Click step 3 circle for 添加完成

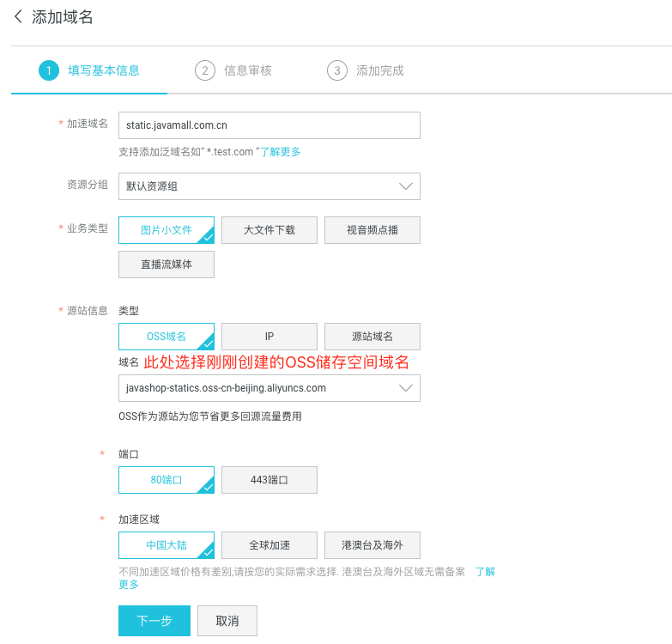(337, 70)
